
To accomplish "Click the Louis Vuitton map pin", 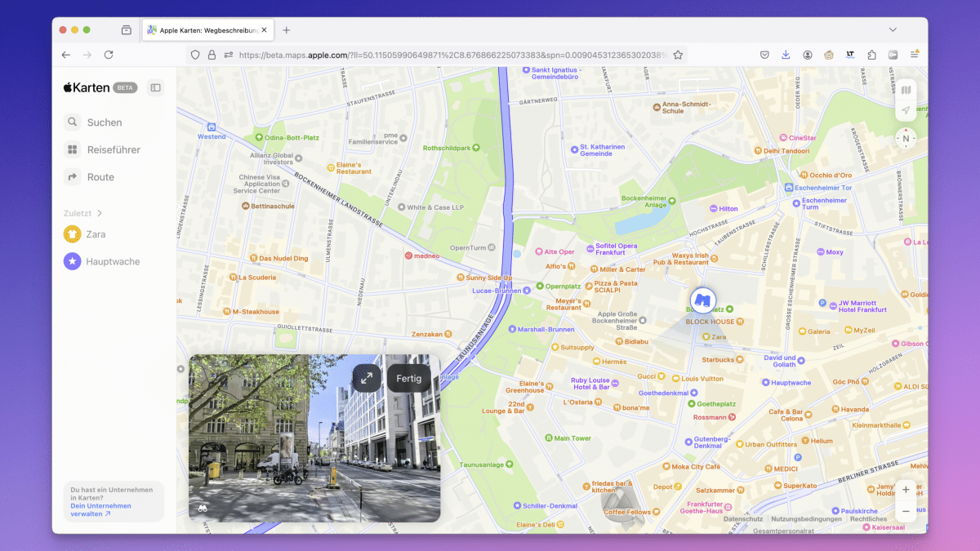I will pos(675,379).
